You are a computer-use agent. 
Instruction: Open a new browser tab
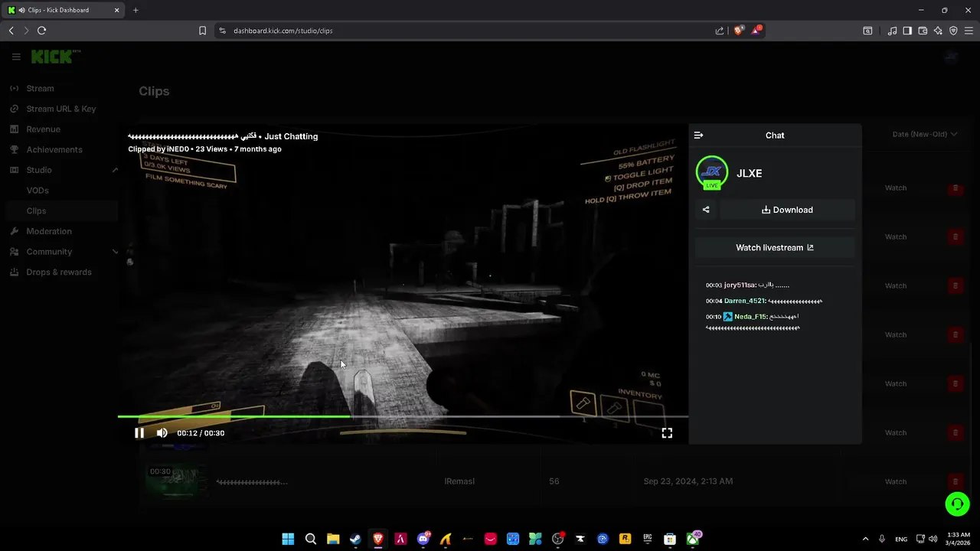tap(136, 10)
